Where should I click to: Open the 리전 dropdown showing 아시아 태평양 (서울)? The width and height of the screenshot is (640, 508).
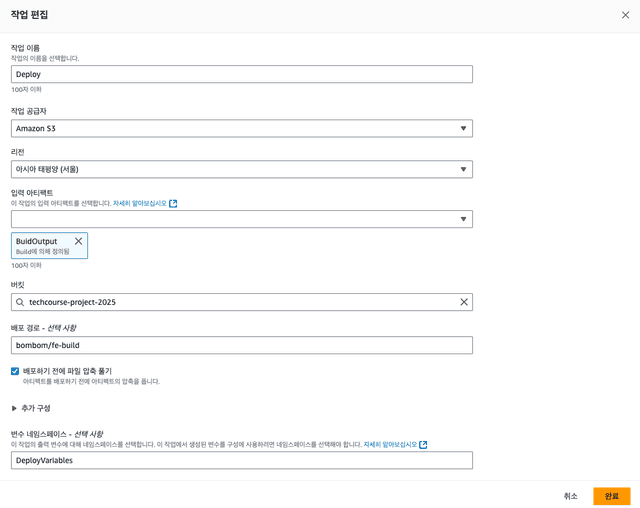[x=242, y=169]
